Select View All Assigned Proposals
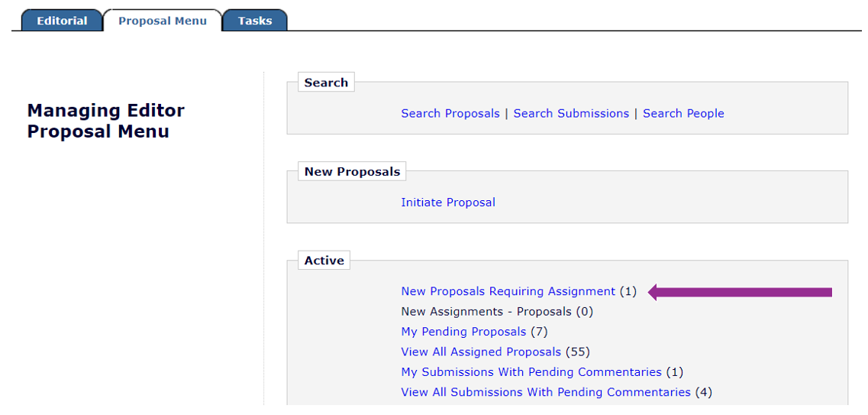The height and width of the screenshot is (415, 868). pyautogui.click(x=481, y=352)
